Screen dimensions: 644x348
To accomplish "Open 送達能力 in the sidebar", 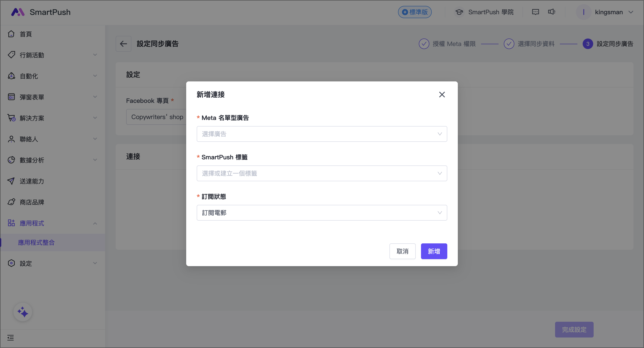I will tap(32, 181).
